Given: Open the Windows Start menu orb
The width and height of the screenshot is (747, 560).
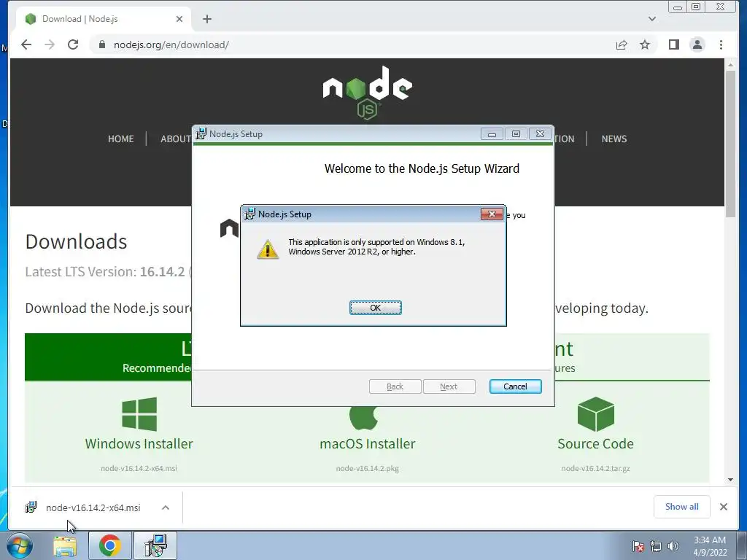Looking at the screenshot, I should (20, 545).
